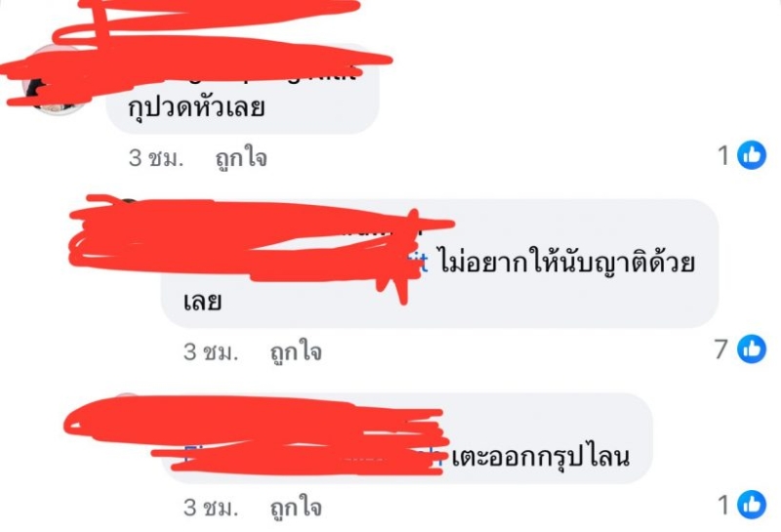Open reactions via thumbs-up icon next to 7
Image resolution: width=781 pixels, height=532 pixels.
(752, 348)
